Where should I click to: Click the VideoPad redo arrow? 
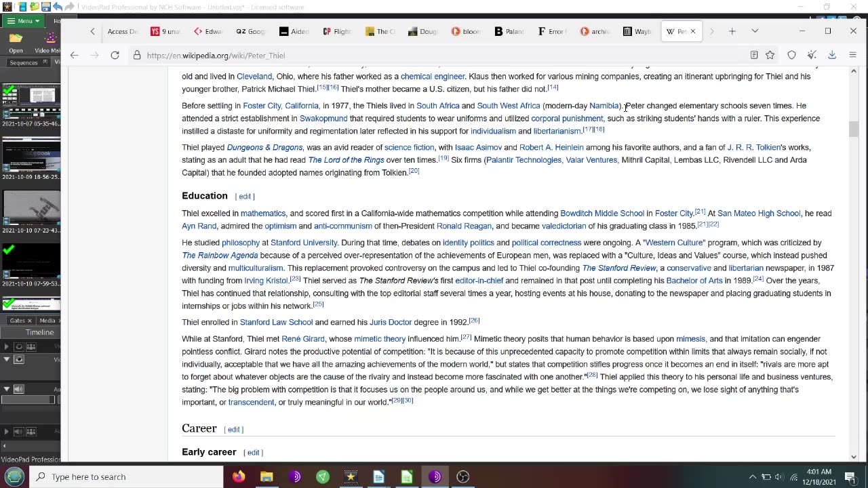point(69,7)
